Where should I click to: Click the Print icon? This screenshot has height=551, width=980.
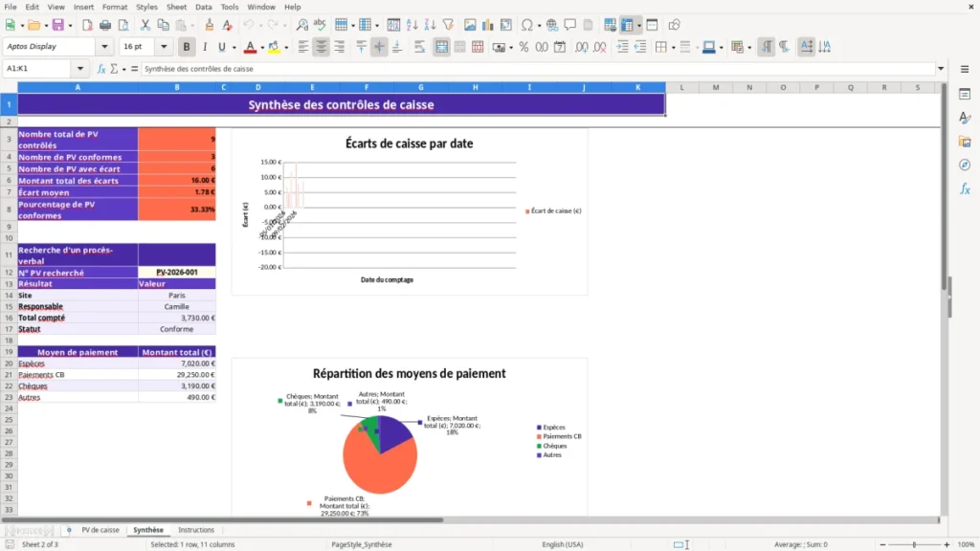click(105, 25)
